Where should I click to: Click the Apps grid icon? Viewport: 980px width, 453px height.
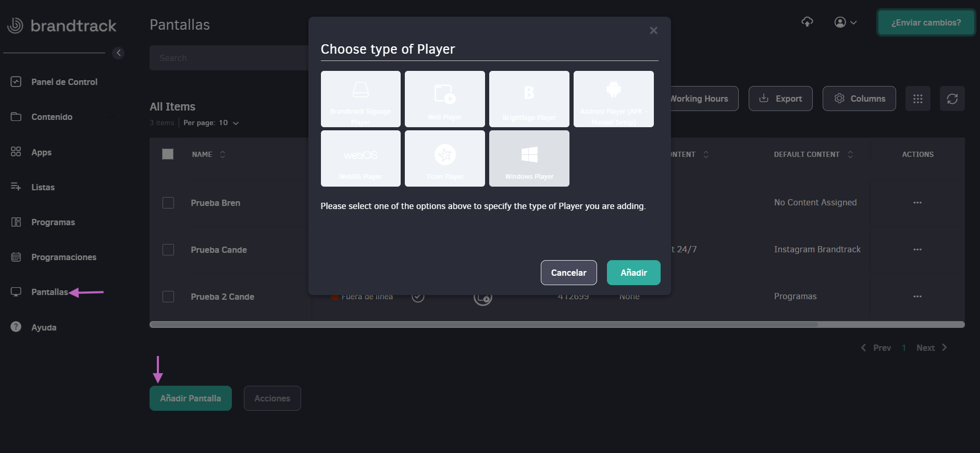tap(16, 152)
